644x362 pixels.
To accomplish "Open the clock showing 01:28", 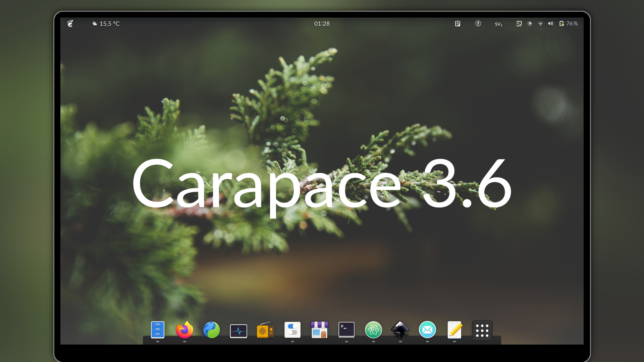I will 322,24.
